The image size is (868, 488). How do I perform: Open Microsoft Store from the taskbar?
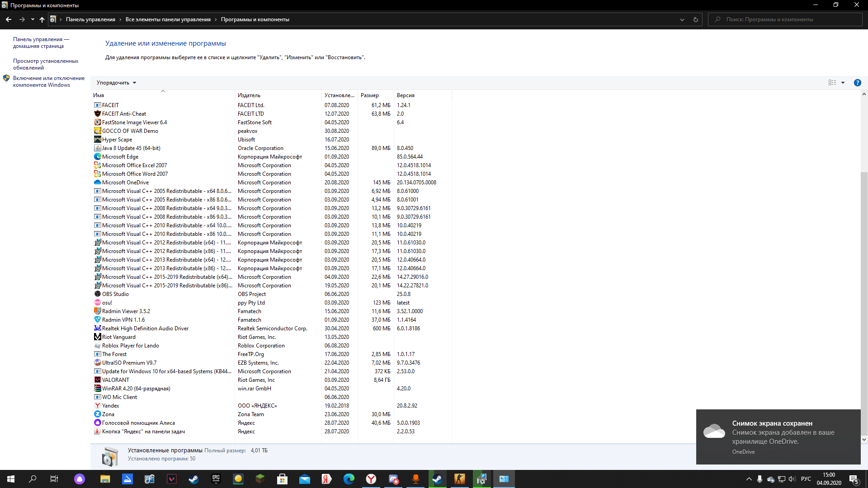pos(283,479)
